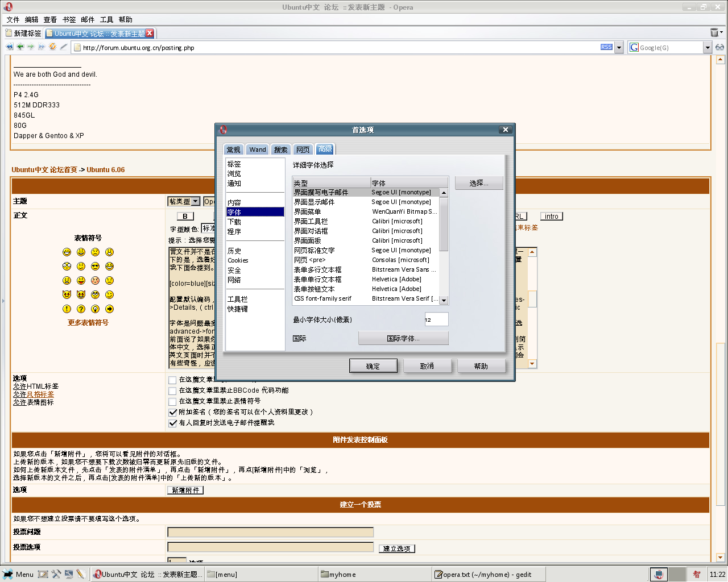Click the 新增附件 add attachment button

click(x=185, y=490)
